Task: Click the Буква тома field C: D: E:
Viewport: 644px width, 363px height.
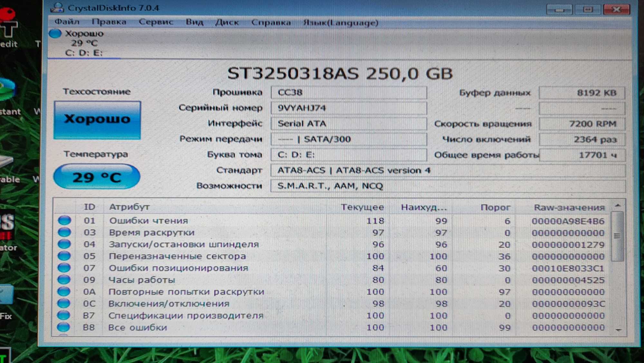Action: (349, 155)
